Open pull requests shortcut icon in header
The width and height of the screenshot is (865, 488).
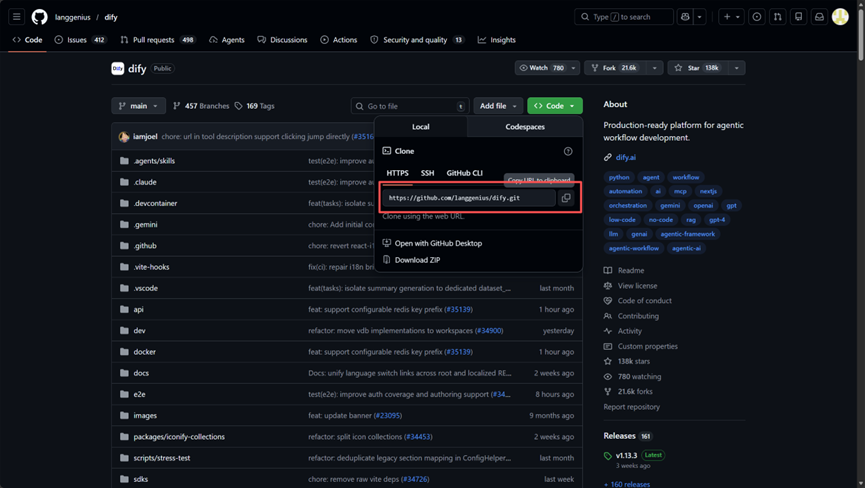(777, 17)
